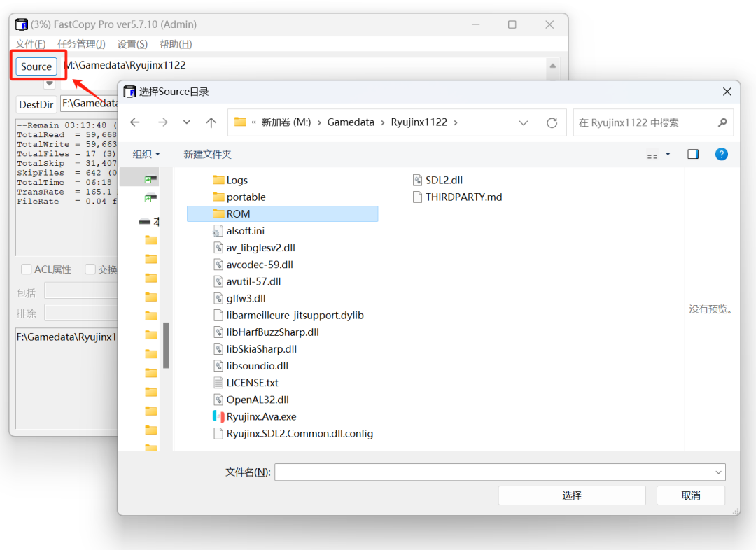Toggle the ACL属性 checkbox
Image resolution: width=756 pixels, height=550 pixels.
(27, 269)
